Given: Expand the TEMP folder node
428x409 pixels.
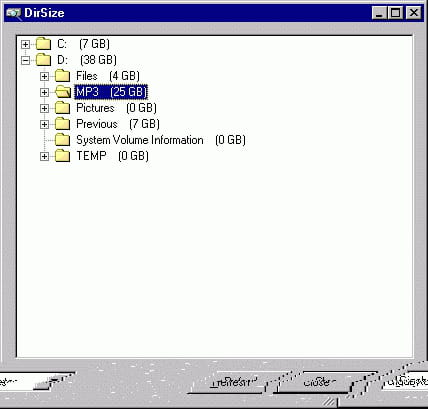Looking at the screenshot, I should (x=44, y=156).
